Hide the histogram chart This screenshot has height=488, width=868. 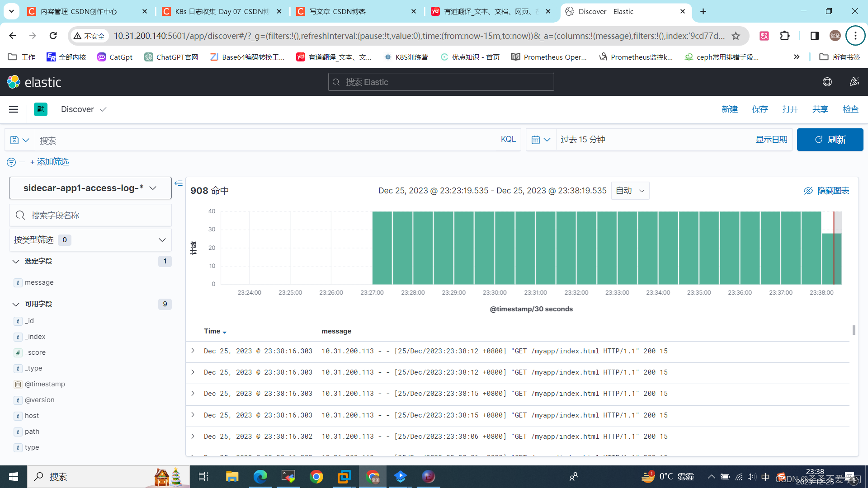pos(826,191)
